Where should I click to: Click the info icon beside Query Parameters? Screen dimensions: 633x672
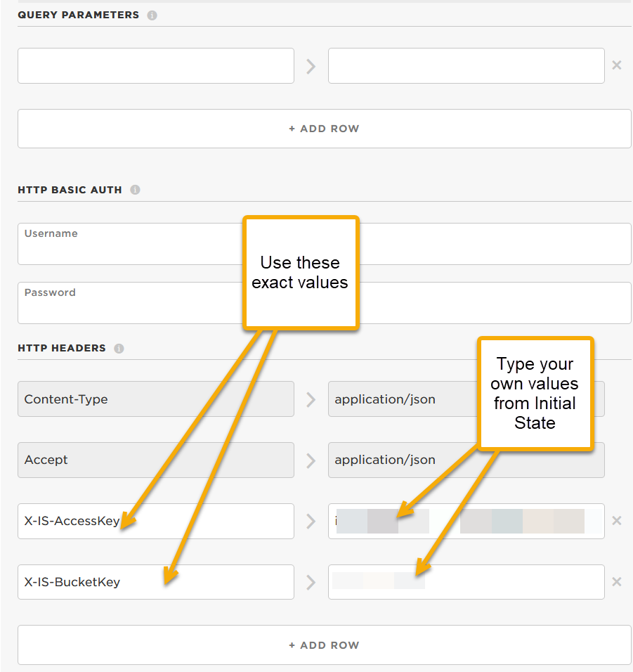coord(152,15)
